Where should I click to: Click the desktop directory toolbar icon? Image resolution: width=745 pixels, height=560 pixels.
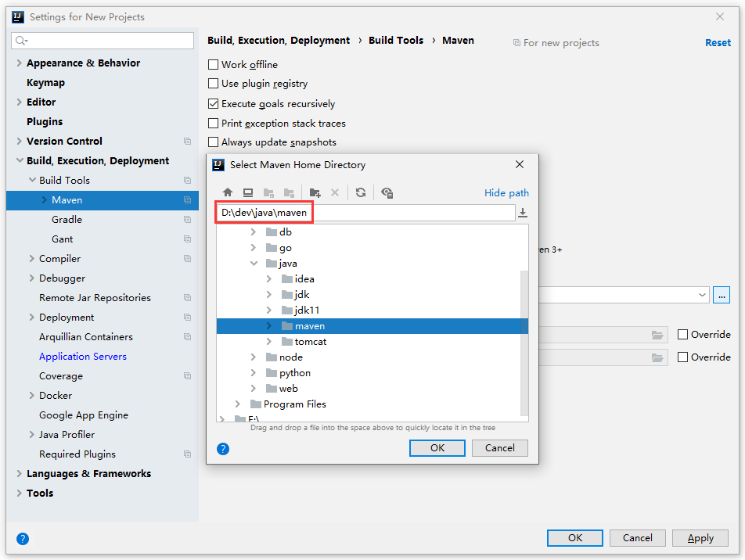(x=248, y=192)
